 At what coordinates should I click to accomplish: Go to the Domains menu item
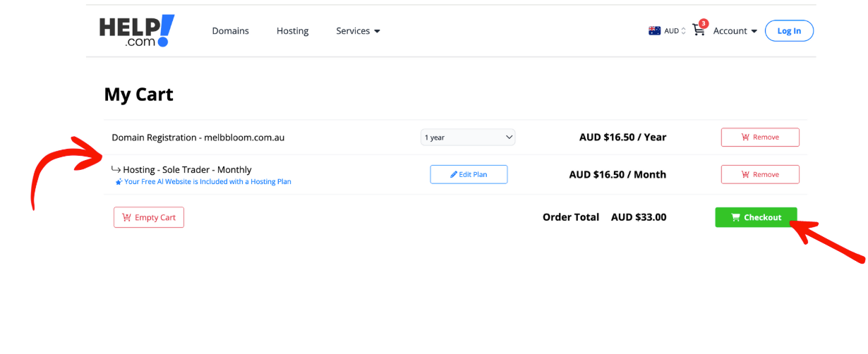click(x=230, y=31)
